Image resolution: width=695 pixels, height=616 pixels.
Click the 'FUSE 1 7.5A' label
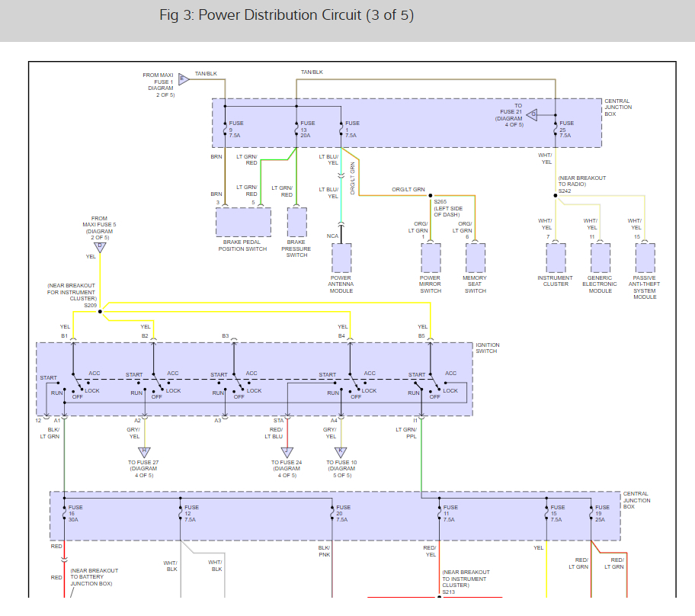pyautogui.click(x=352, y=129)
